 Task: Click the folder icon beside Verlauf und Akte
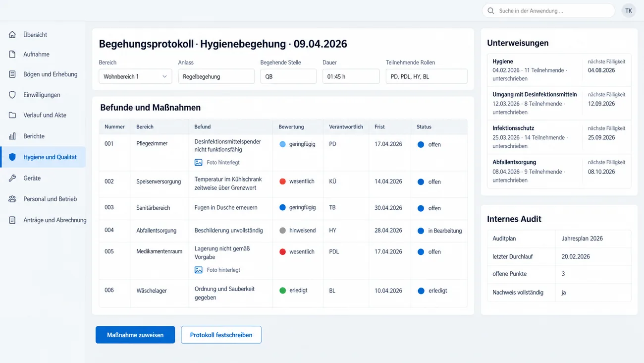[x=12, y=115]
